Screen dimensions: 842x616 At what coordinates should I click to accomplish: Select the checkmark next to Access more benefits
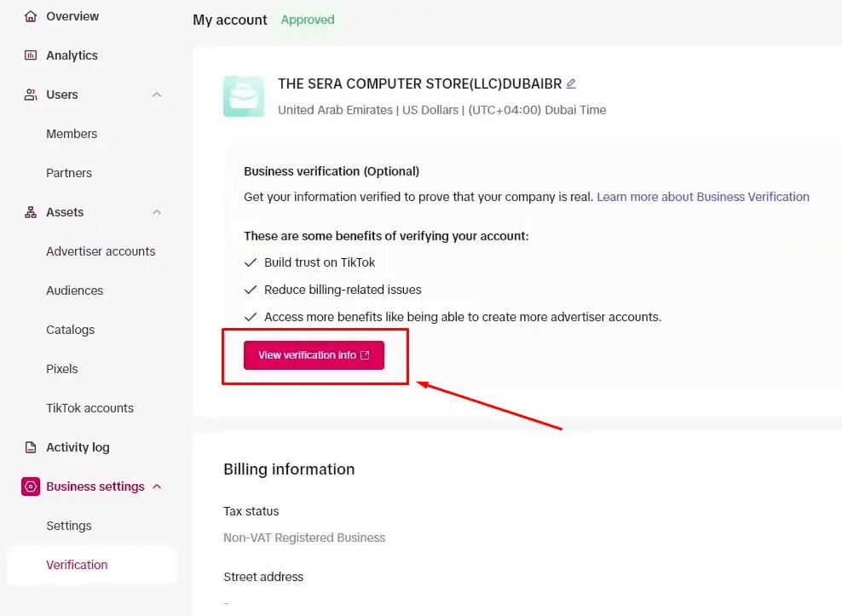tap(250, 317)
